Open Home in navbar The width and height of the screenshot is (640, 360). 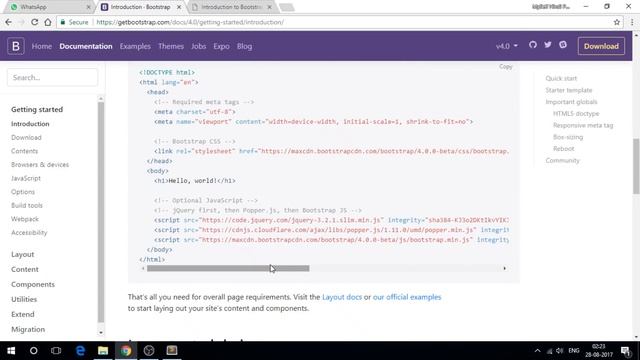pyautogui.click(x=42, y=46)
